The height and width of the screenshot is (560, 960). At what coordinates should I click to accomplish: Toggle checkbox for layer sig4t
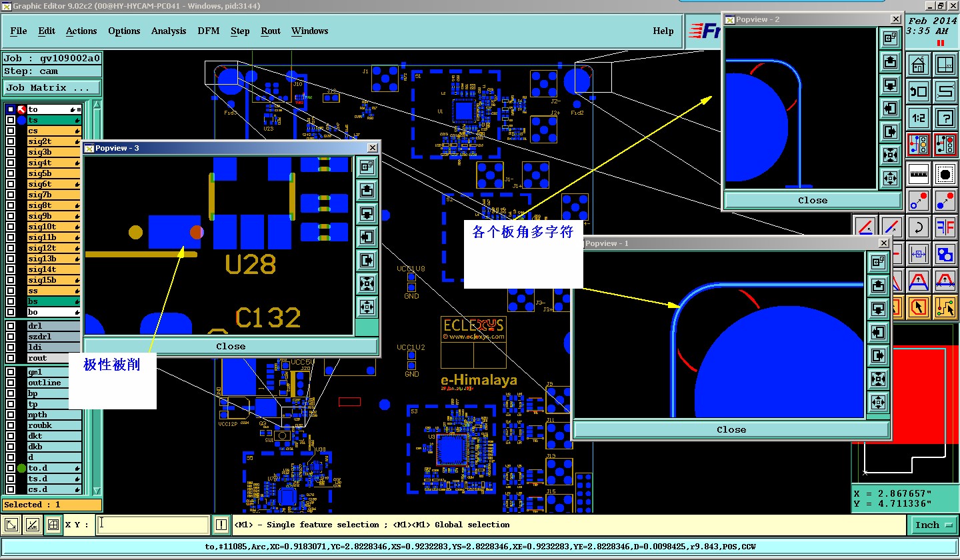[11, 163]
